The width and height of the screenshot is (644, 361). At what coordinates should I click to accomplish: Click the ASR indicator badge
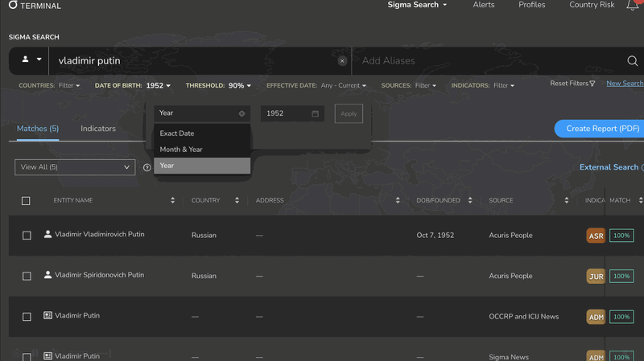point(596,236)
